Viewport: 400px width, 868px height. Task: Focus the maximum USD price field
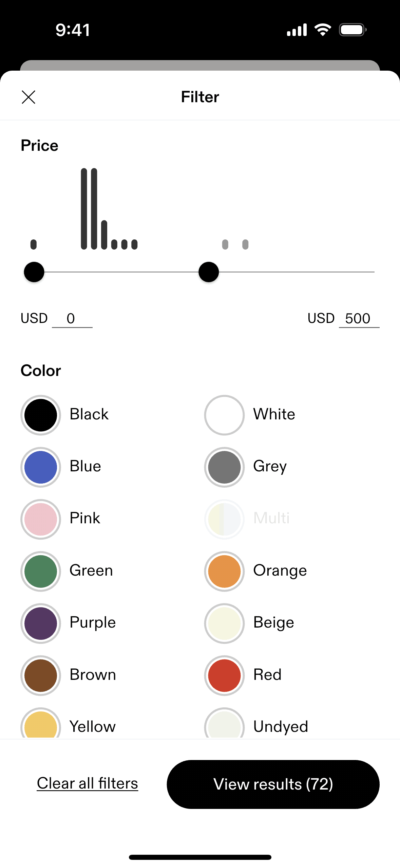[359, 319]
